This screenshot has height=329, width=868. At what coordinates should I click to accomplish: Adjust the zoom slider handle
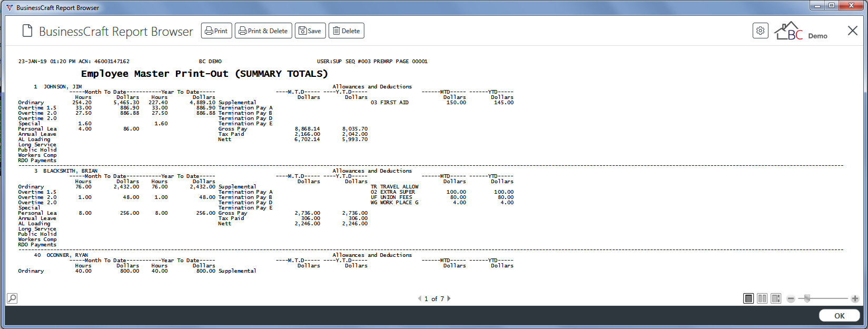pyautogui.click(x=807, y=298)
